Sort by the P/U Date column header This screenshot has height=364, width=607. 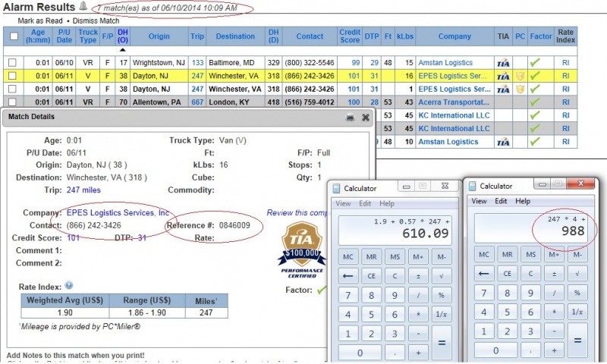pos(64,36)
